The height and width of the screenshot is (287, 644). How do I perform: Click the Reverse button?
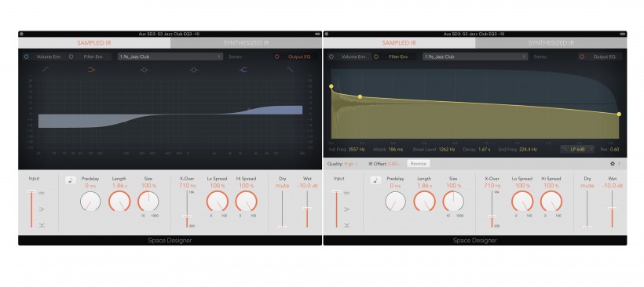[x=419, y=164]
